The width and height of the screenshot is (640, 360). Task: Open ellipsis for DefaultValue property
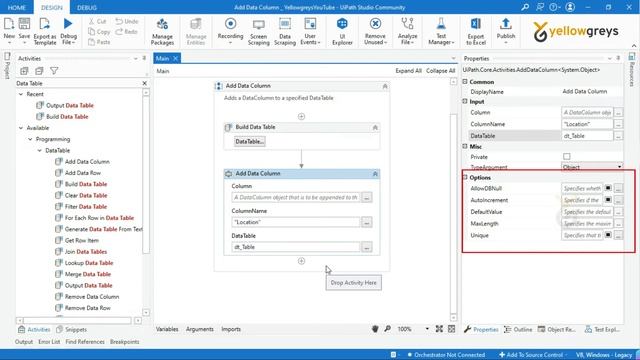click(x=618, y=212)
